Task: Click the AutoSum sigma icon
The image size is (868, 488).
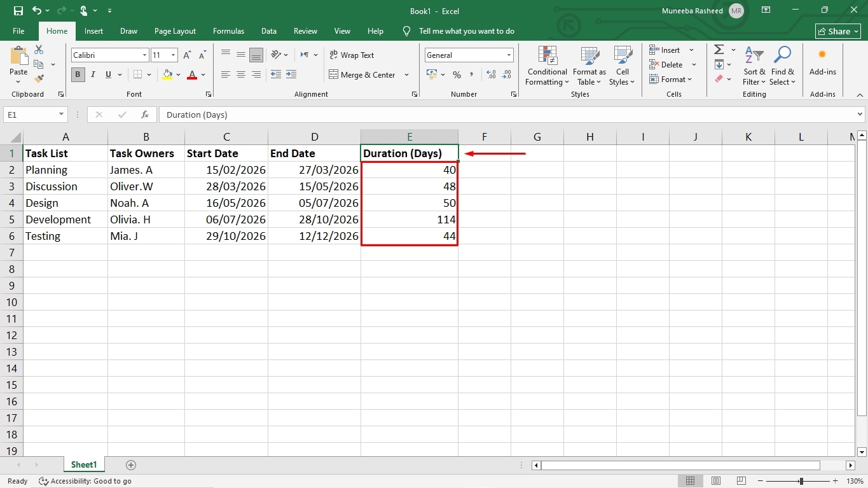Action: pos(719,50)
